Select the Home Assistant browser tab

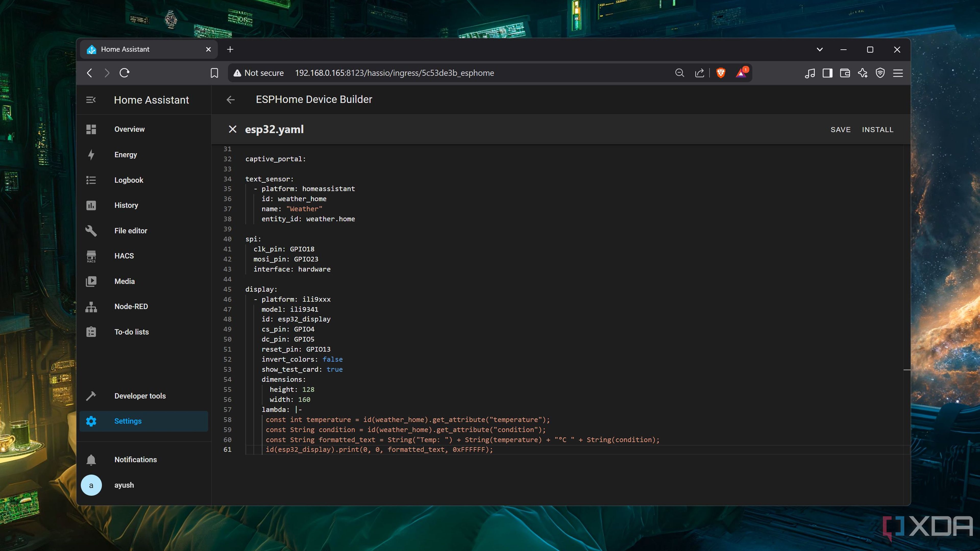(149, 49)
